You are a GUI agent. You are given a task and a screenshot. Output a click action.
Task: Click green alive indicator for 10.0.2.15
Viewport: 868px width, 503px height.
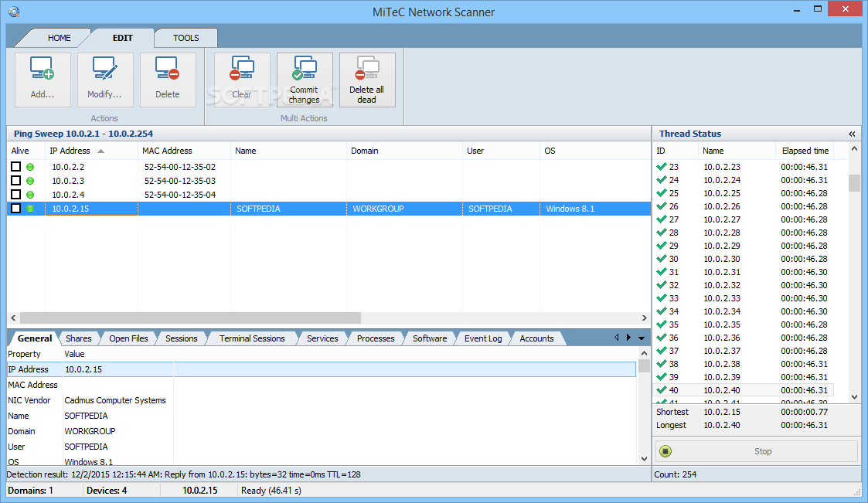[x=30, y=208]
